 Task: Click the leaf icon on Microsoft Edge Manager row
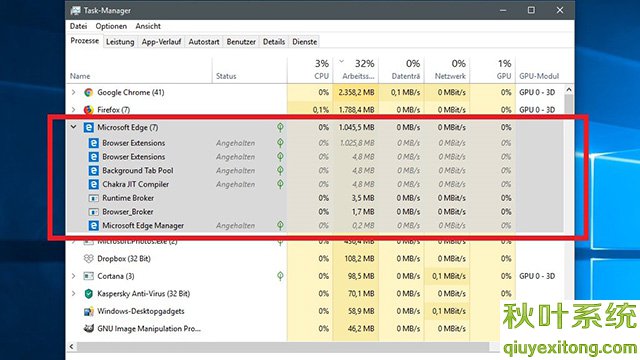click(x=280, y=225)
